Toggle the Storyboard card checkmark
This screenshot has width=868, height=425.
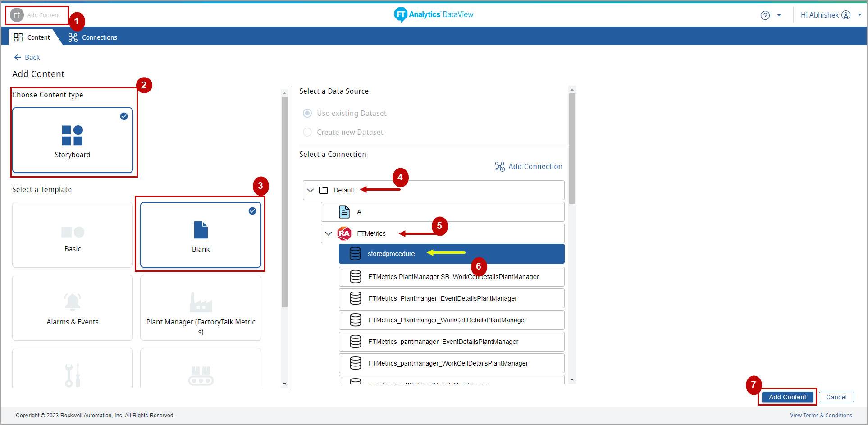click(x=124, y=116)
